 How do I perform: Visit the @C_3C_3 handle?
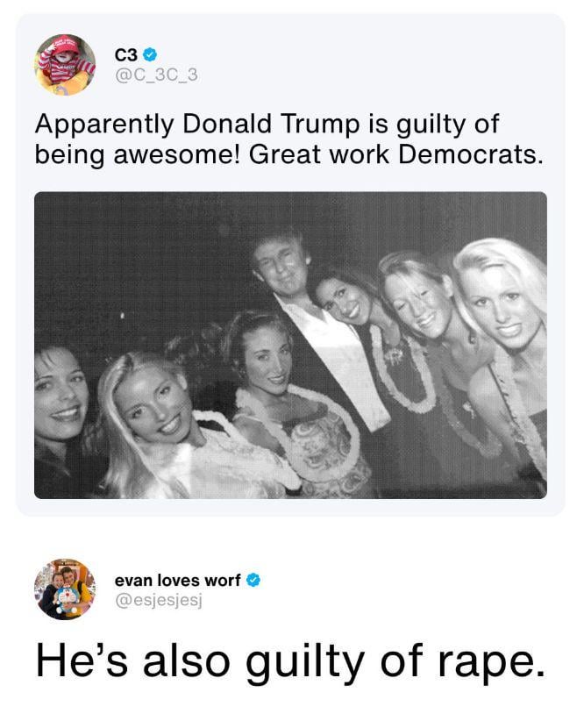click(156, 75)
